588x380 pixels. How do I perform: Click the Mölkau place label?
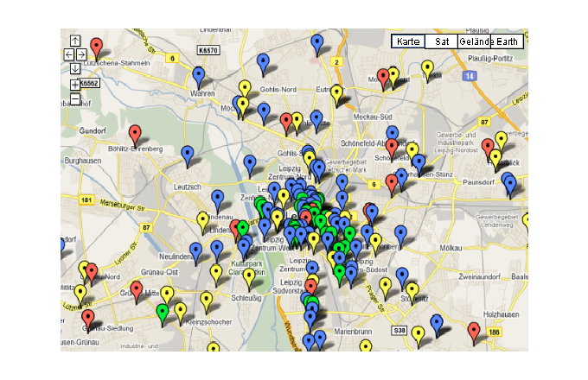[x=451, y=248]
